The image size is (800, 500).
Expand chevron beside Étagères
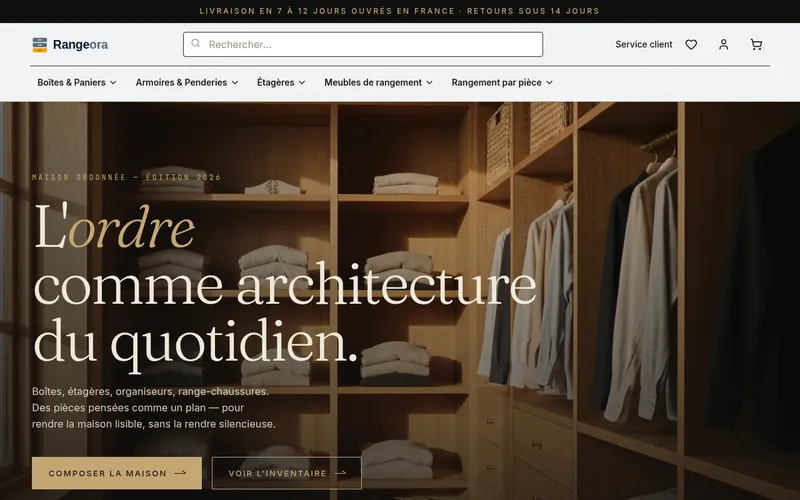click(x=302, y=83)
